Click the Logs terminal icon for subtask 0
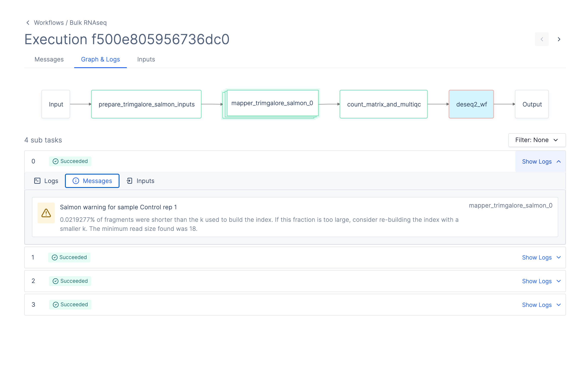Screen dimensions: 588x372 coord(38,181)
